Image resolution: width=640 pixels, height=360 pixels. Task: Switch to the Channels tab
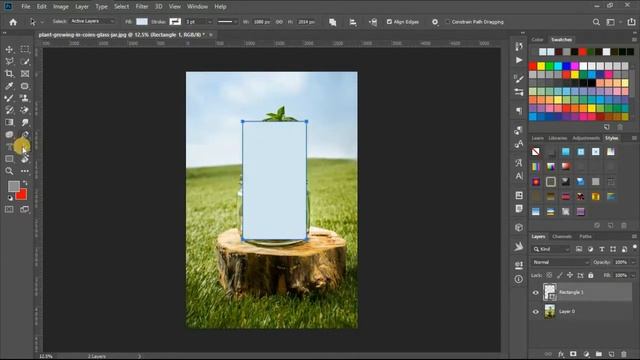click(562, 236)
